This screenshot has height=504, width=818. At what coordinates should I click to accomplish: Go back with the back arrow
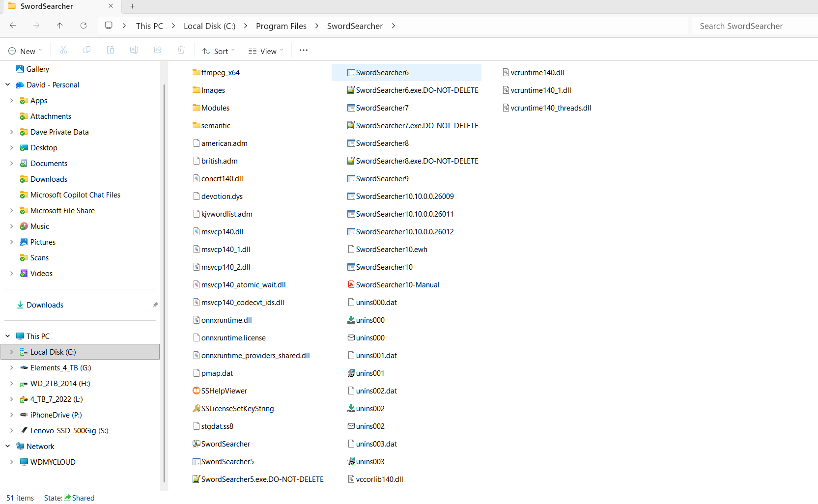click(13, 26)
